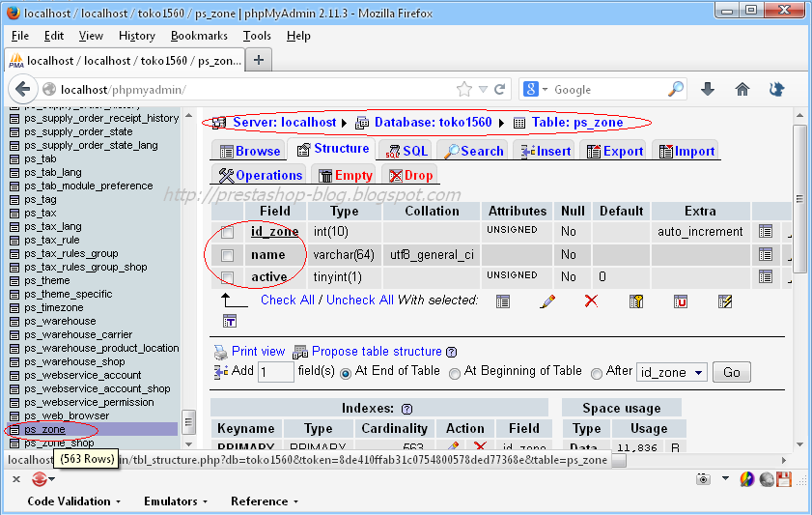
Task: Click With selected Change pencil icon
Action: (546, 301)
